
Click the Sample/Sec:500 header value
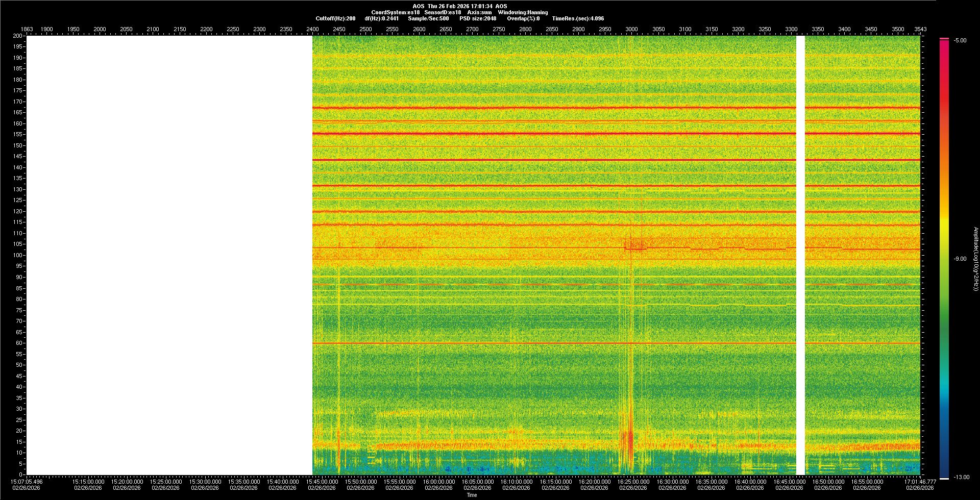(428, 18)
